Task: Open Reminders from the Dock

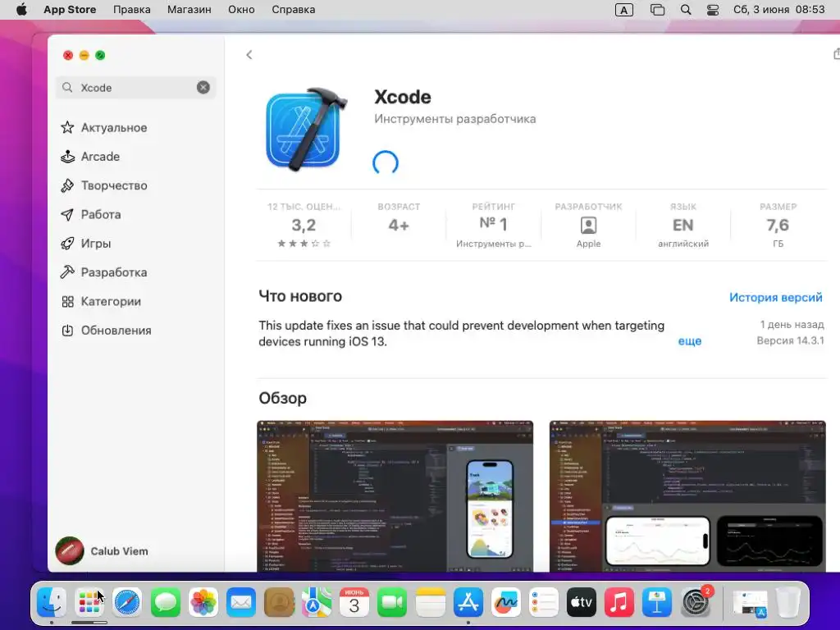Action: 544,602
